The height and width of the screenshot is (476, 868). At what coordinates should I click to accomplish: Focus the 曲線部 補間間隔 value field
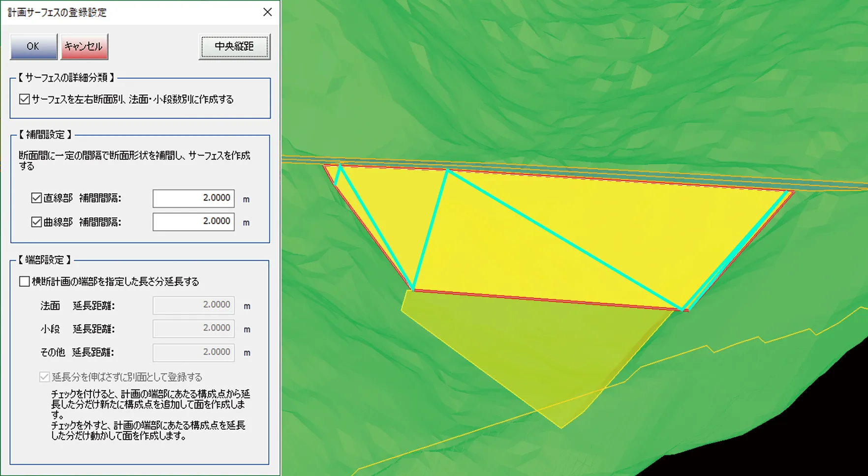(x=193, y=222)
